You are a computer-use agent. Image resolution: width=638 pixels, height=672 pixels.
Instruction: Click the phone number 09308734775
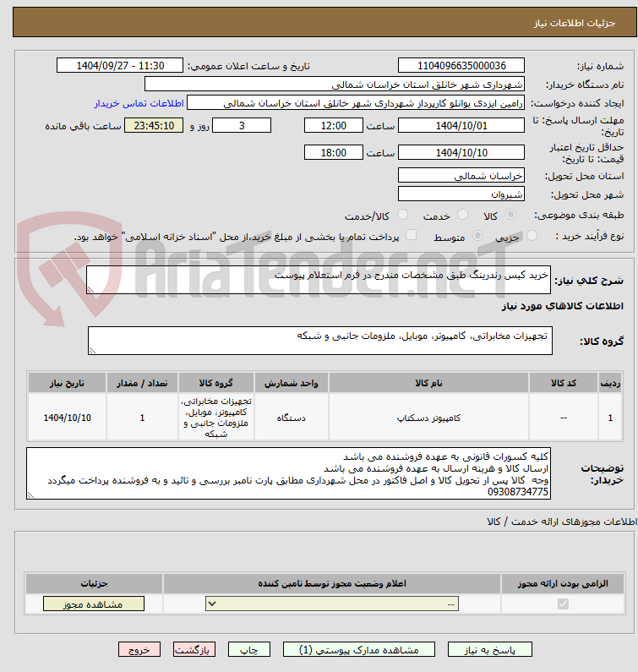click(x=518, y=492)
